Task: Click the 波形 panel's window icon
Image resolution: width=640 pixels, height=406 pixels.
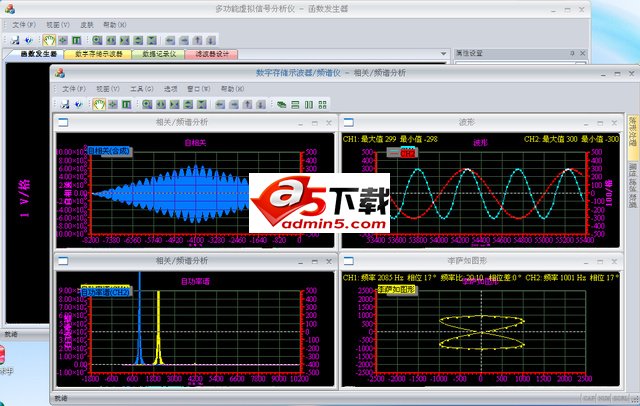Action: pyautogui.click(x=346, y=122)
